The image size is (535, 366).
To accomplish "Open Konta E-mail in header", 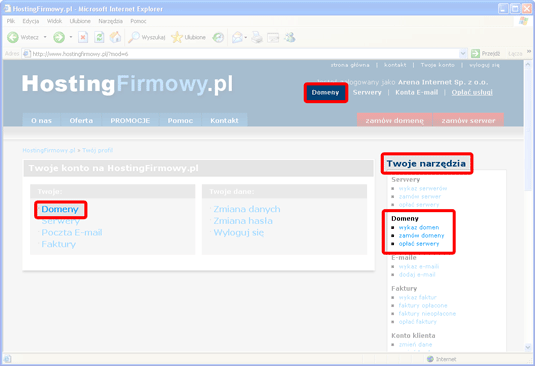I will tap(417, 92).
